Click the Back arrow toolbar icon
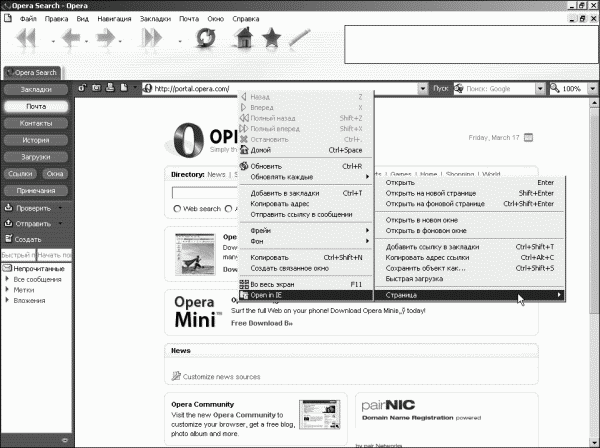This screenshot has height=448, width=600. (x=71, y=38)
